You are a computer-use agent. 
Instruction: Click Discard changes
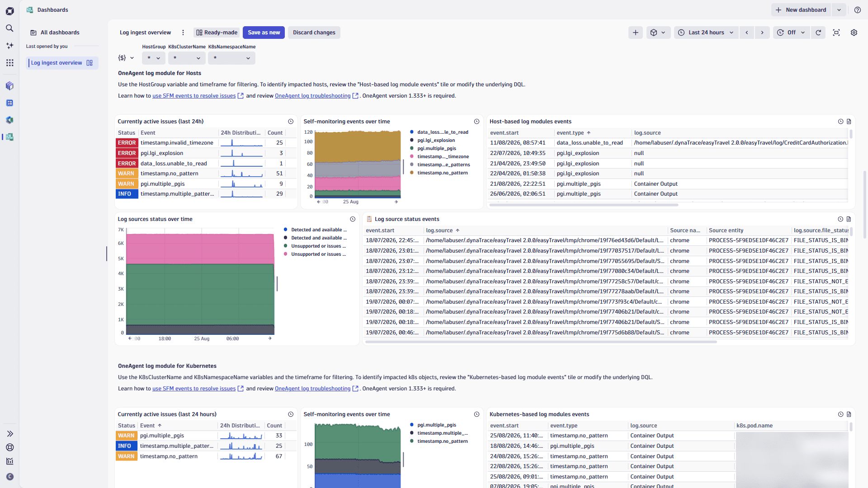pos(314,33)
